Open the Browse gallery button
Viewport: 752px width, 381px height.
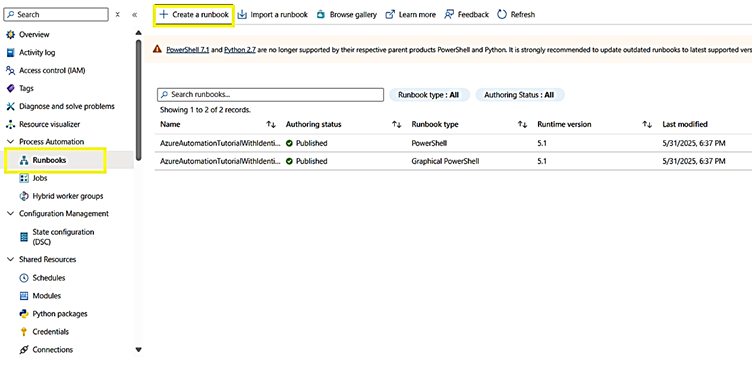347,14
